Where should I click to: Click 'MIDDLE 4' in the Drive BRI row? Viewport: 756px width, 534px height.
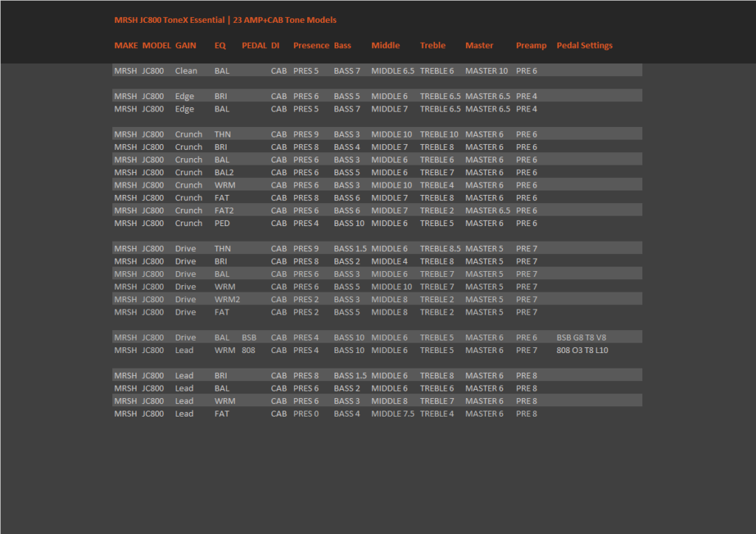(x=389, y=261)
